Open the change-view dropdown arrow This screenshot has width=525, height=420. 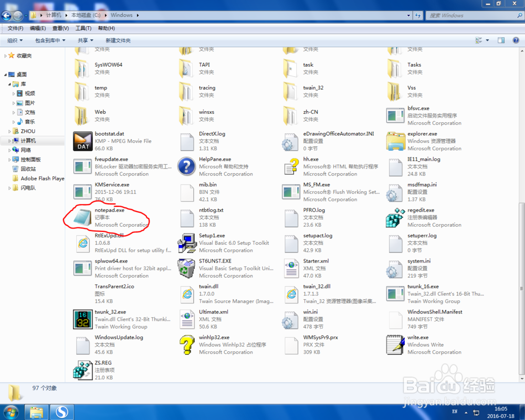[487, 40]
